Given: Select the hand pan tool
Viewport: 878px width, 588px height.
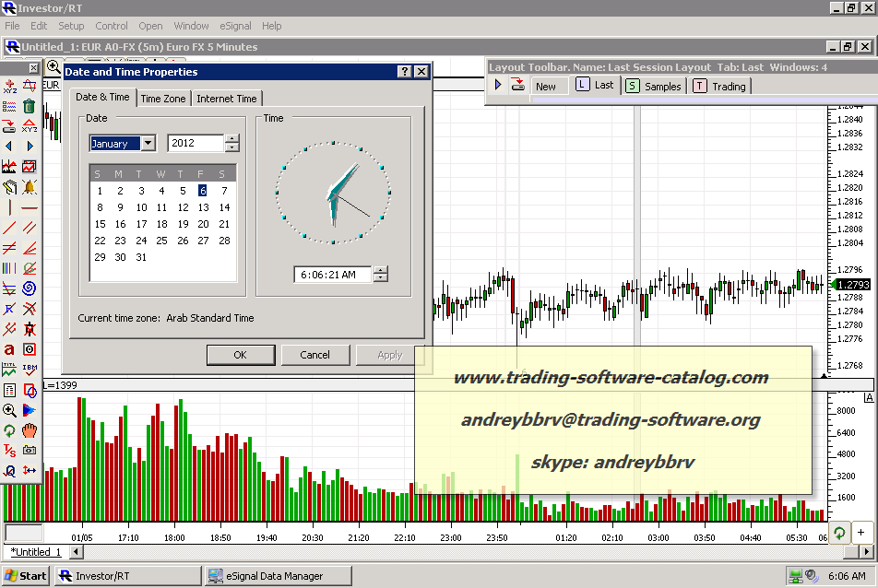Looking at the screenshot, I should coord(30,430).
